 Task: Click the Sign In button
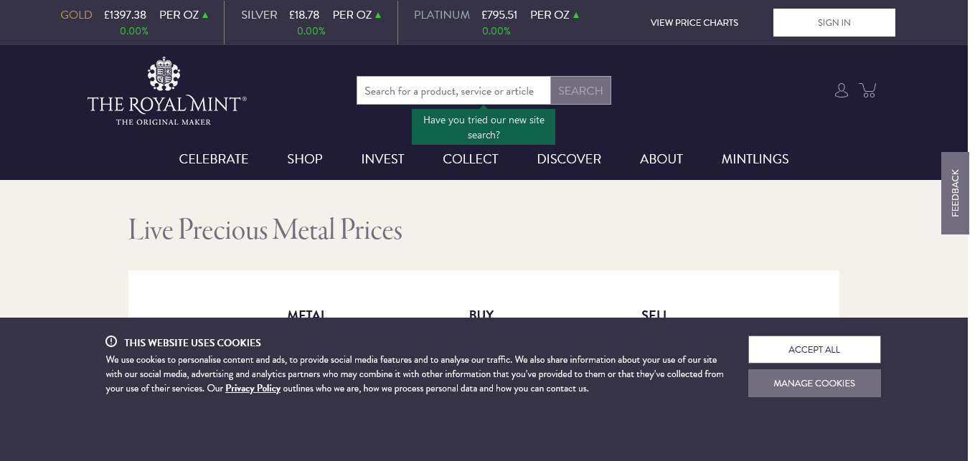coord(834,22)
